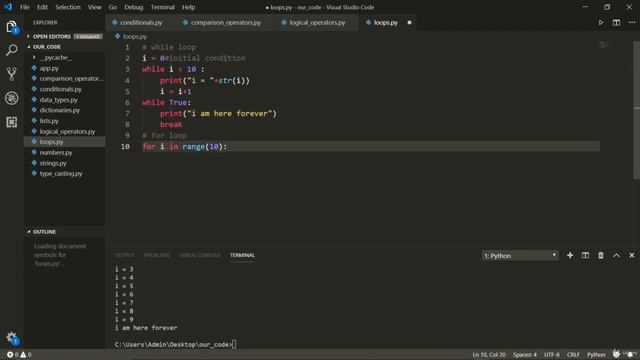640x360 pixels.
Task: Select loops.py in the explorer tree
Action: [64, 142]
